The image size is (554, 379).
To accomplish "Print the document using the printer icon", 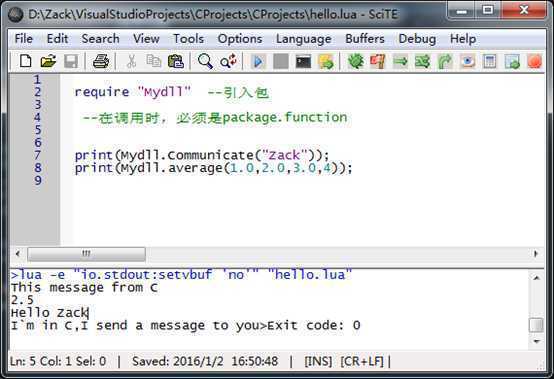I will [101, 61].
